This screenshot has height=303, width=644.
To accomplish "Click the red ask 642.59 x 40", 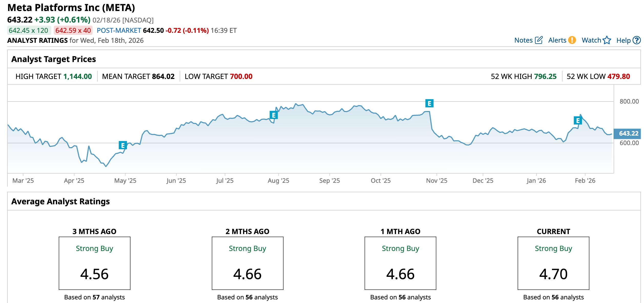I will [73, 31].
